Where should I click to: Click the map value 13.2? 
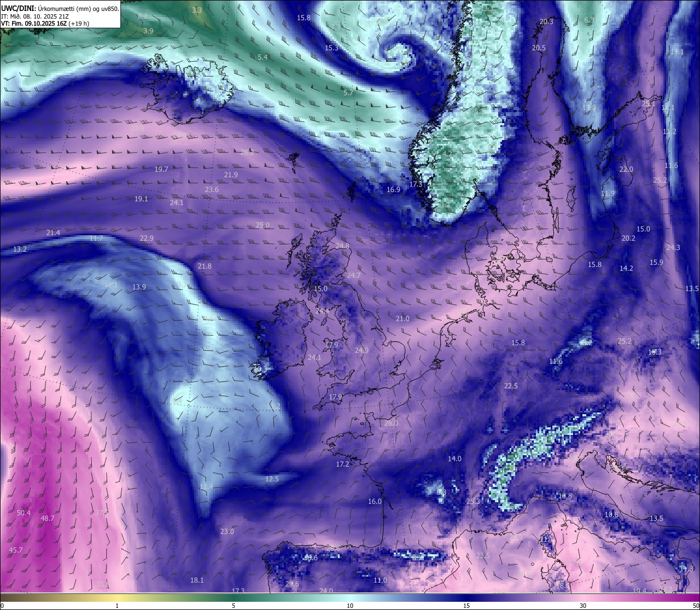[x=20, y=249]
